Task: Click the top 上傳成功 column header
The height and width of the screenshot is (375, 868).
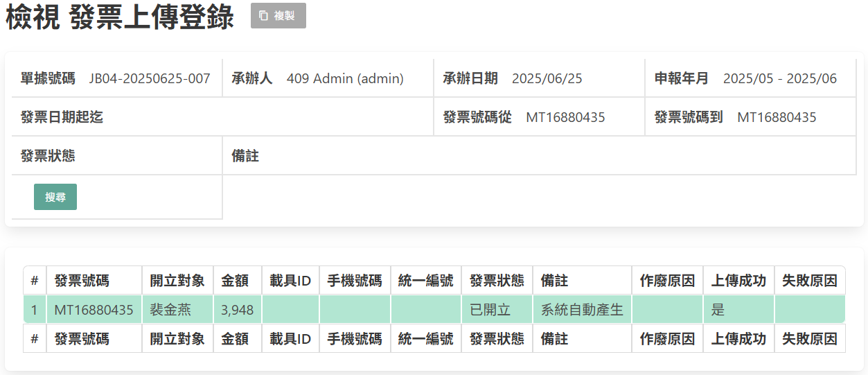Action: click(738, 281)
